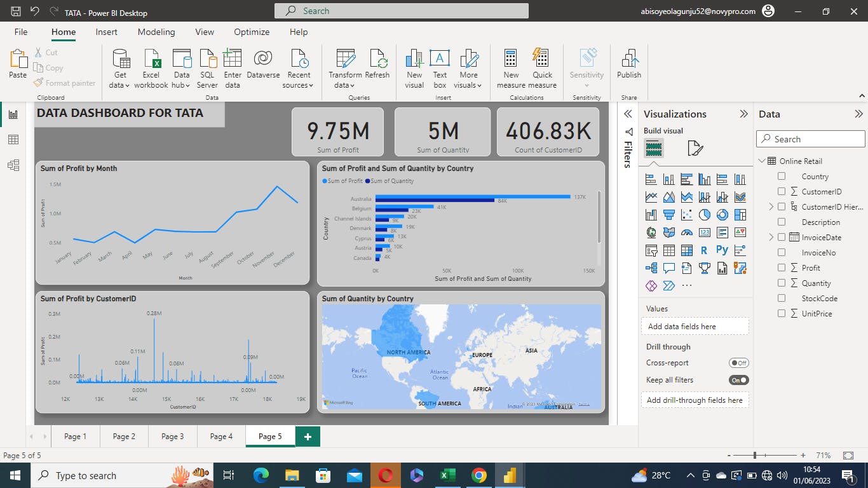Tick the Description field checkbox
Image resolution: width=868 pixels, height=488 pixels.
point(782,222)
